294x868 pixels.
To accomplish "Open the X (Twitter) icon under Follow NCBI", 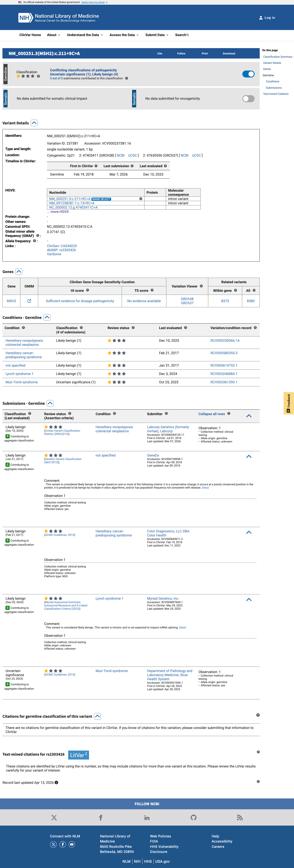I will pyautogui.click(x=54, y=817).
